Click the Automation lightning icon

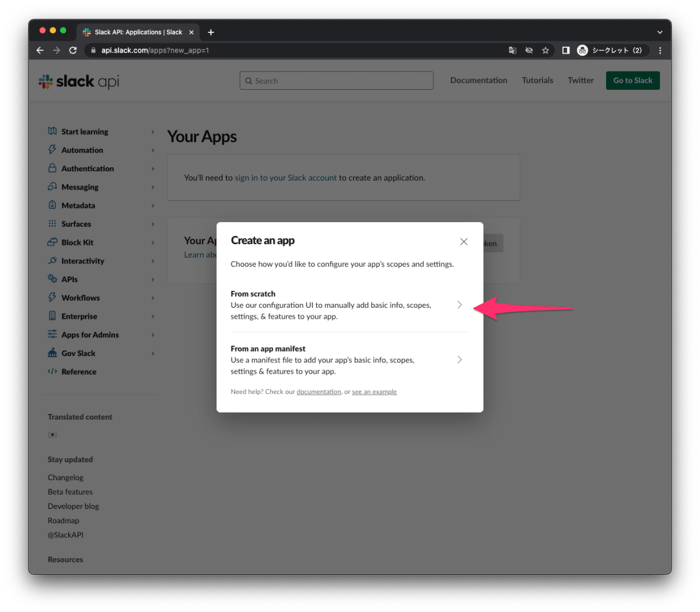tap(52, 150)
